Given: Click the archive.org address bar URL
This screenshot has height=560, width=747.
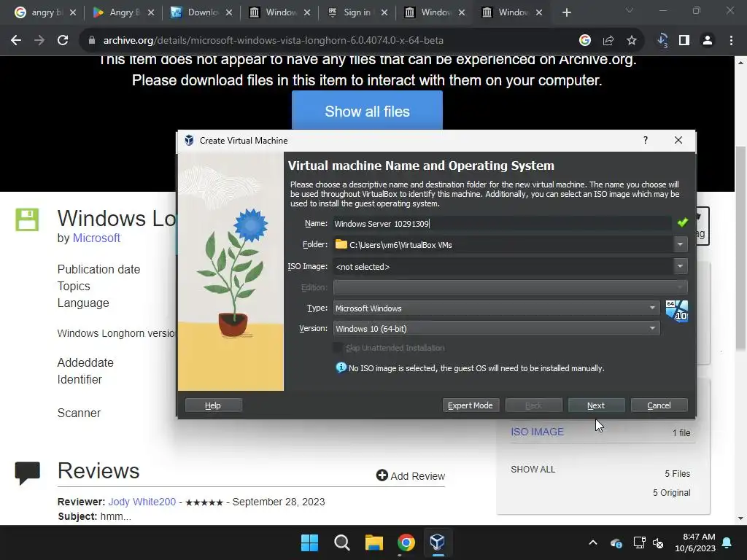Looking at the screenshot, I should point(274,41).
